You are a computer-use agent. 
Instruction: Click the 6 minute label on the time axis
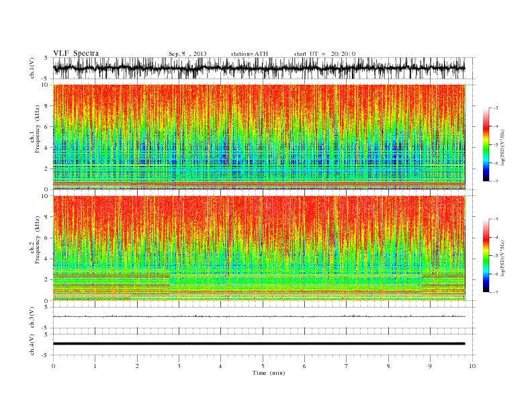(x=304, y=366)
